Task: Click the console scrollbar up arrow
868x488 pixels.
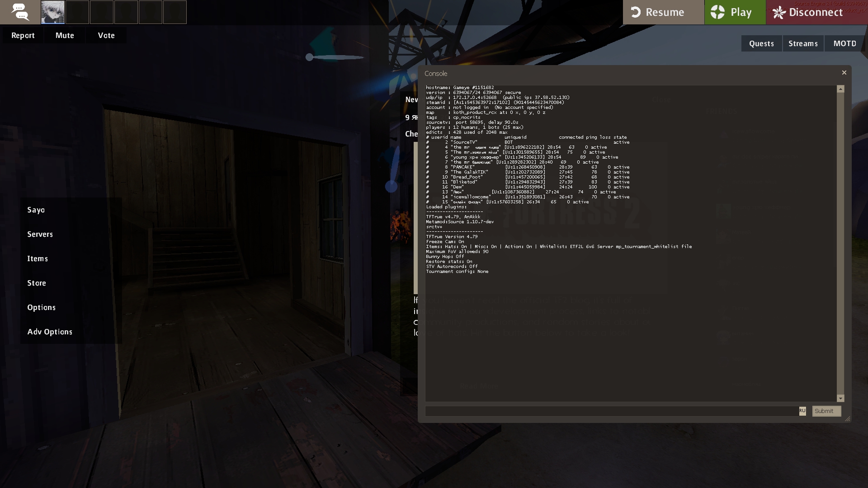Action: pos(840,89)
